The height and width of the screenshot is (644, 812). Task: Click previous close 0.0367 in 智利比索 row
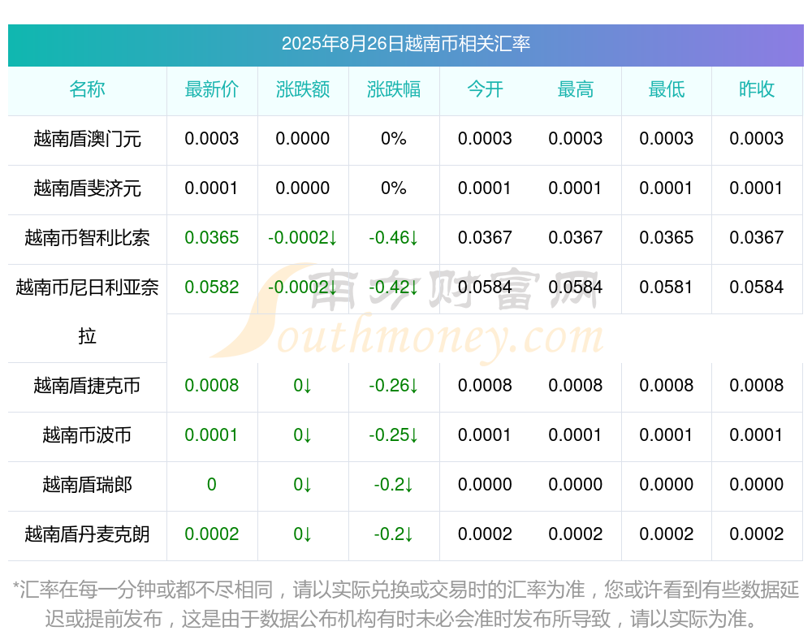(757, 238)
